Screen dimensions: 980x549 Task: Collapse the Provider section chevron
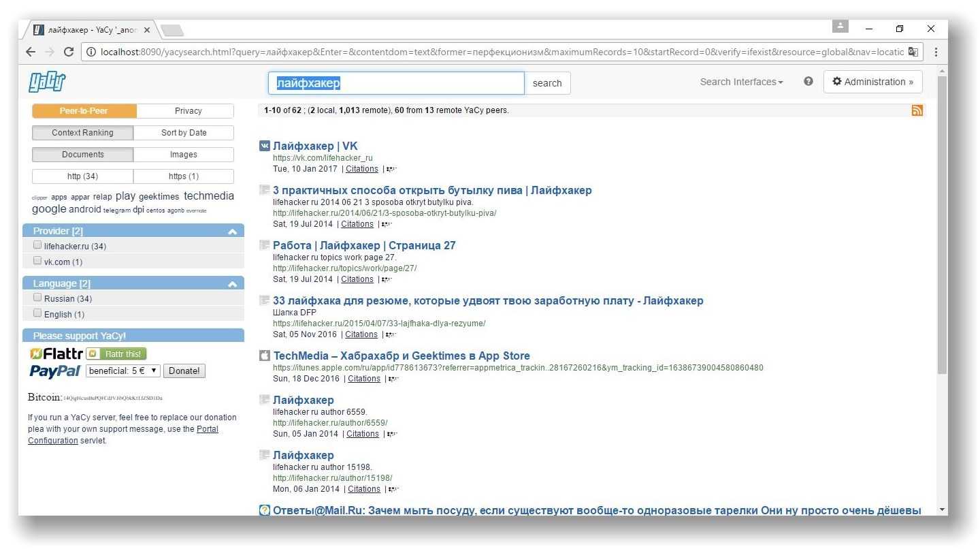232,232
